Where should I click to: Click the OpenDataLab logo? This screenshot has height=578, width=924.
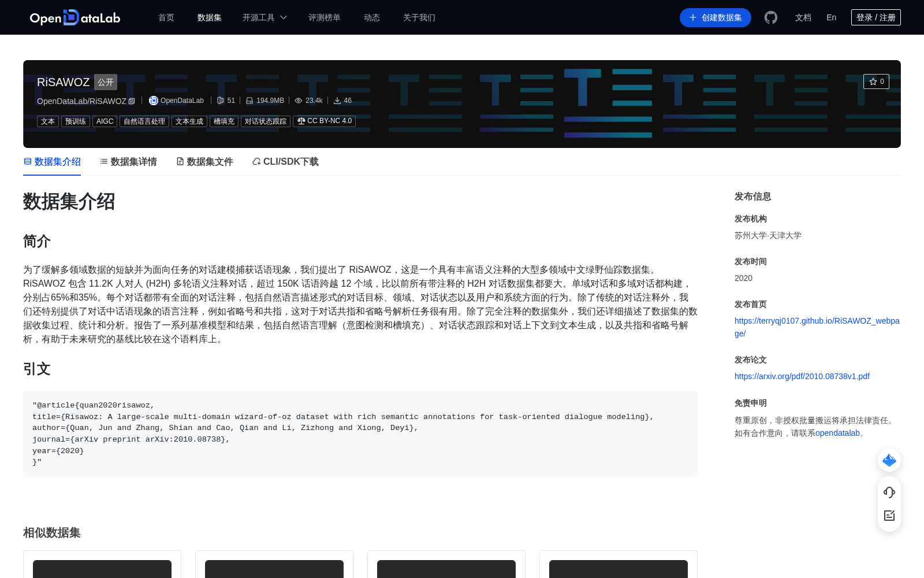(x=75, y=17)
